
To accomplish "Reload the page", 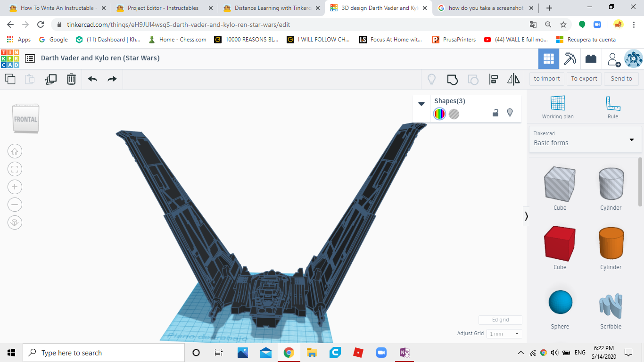I will click(41, 25).
